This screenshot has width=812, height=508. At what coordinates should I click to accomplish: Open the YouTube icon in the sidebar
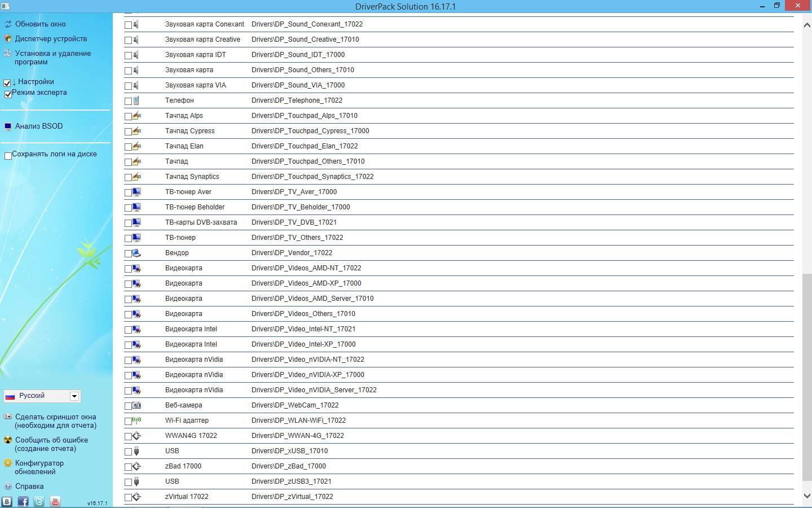pyautogui.click(x=55, y=501)
